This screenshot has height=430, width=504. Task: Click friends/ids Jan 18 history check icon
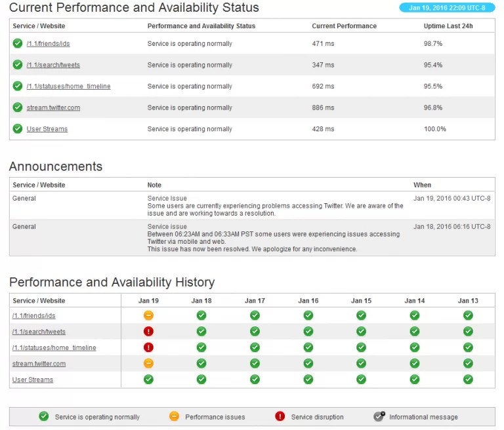coord(201,315)
